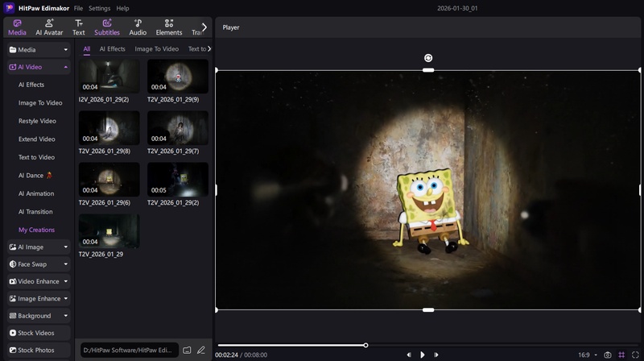Open the 16:9 aspect ratio dropdown
Viewport: 644px width, 361px height.
(588, 355)
